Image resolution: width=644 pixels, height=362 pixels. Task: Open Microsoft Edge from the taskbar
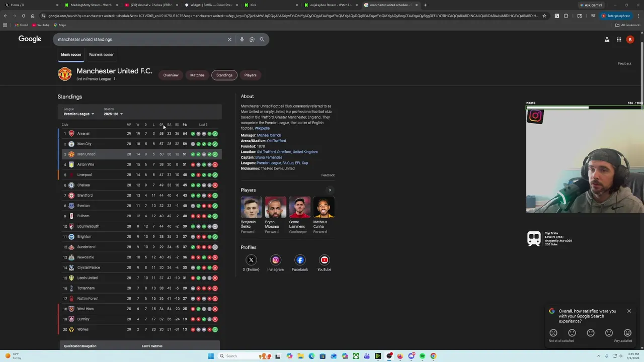311,356
